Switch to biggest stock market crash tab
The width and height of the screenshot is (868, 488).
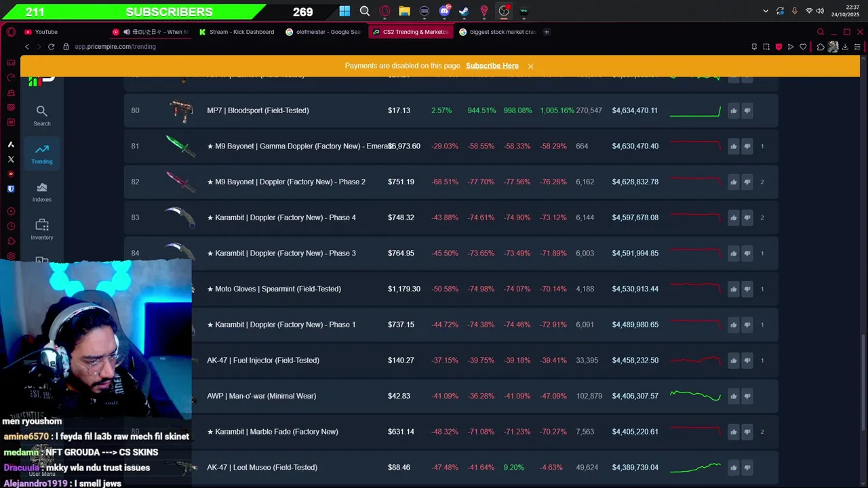click(498, 32)
